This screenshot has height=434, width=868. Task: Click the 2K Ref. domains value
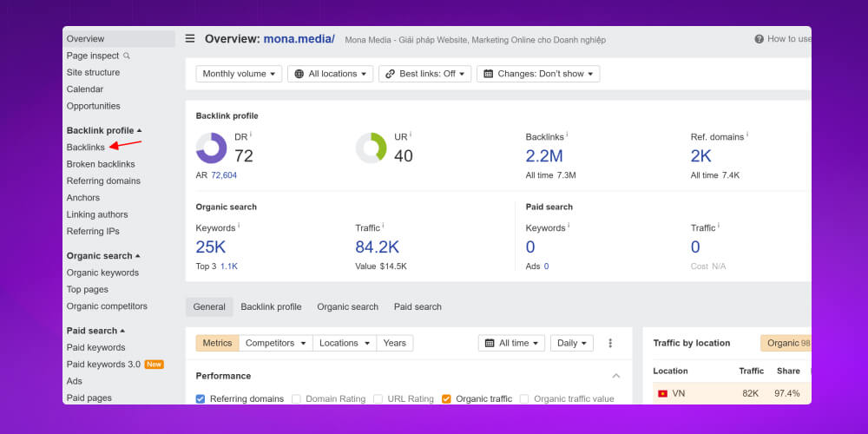pyautogui.click(x=700, y=156)
